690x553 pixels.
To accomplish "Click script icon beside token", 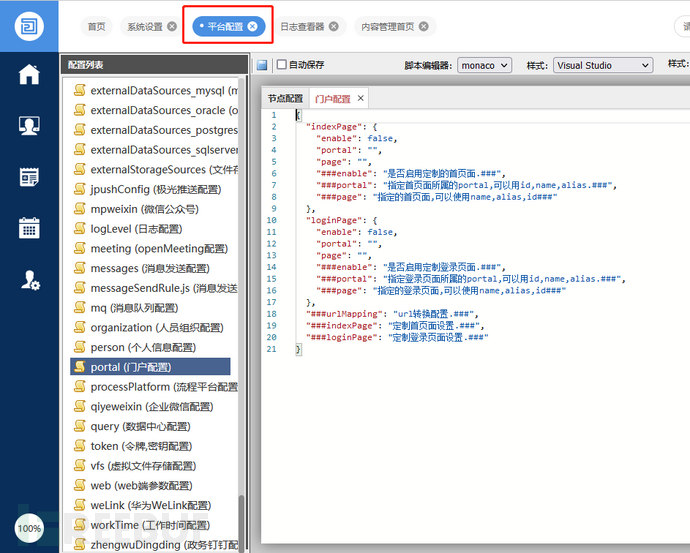I will coord(80,446).
